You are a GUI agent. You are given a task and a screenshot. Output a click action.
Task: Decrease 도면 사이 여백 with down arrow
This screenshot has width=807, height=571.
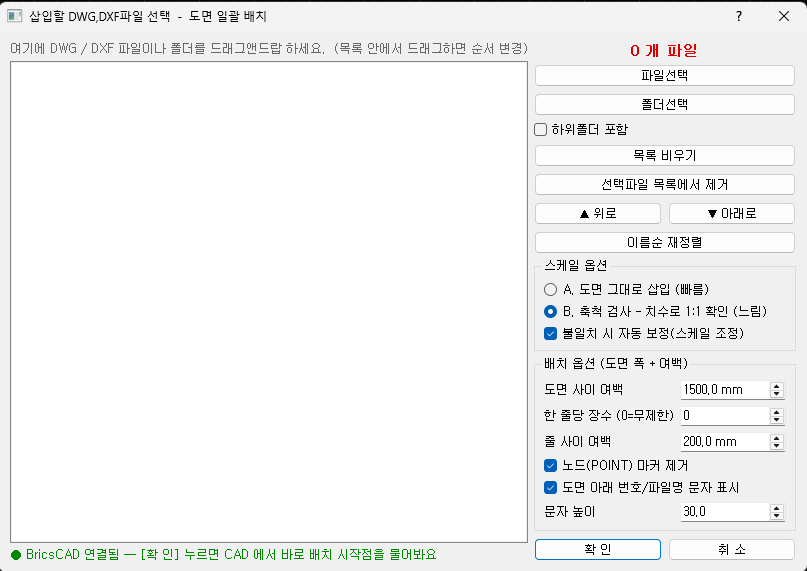tap(777, 394)
